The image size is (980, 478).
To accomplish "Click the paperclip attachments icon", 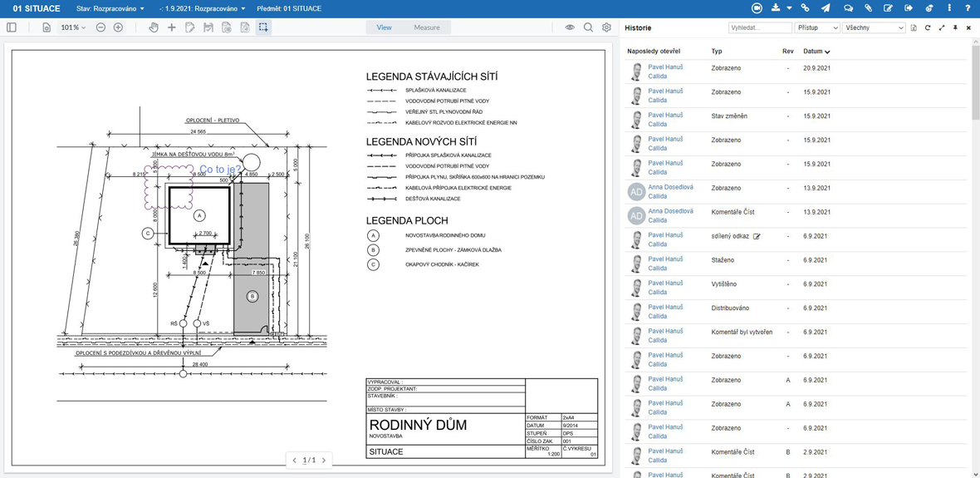I will coord(868,8).
